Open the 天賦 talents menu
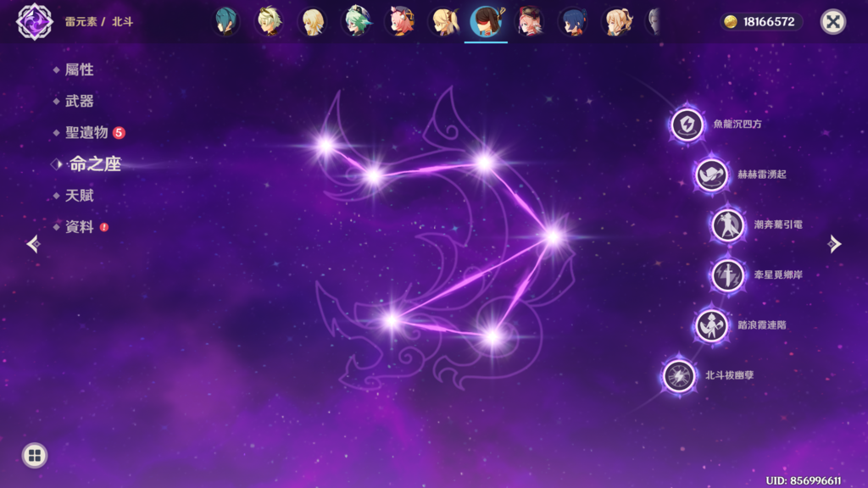The image size is (868, 488). (79, 196)
